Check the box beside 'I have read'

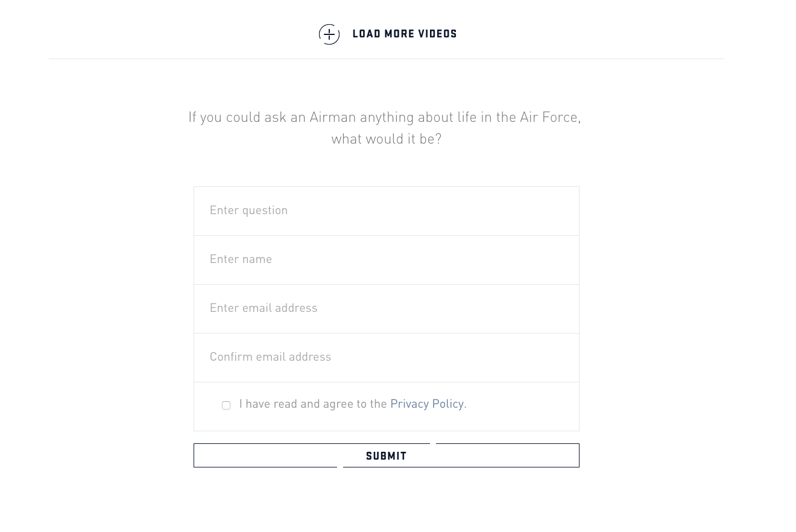tap(226, 405)
